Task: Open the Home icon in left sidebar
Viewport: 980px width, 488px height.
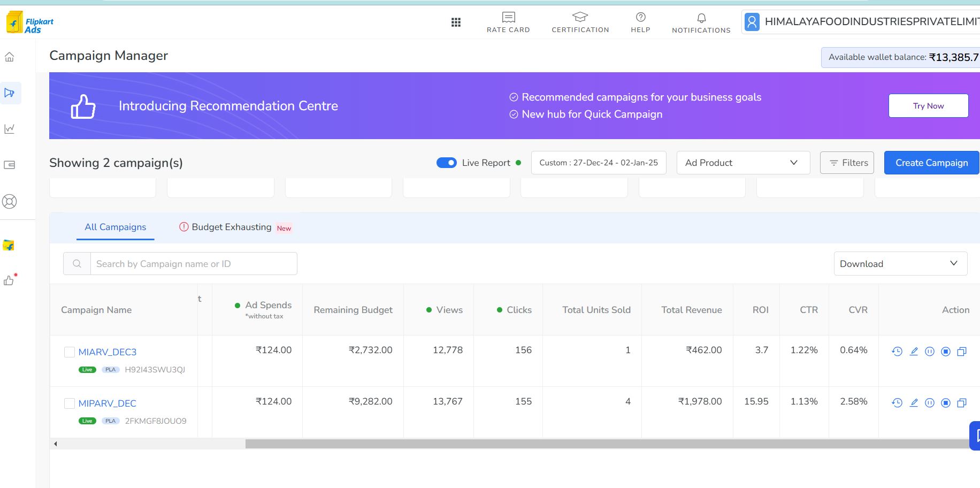Action: [x=10, y=57]
